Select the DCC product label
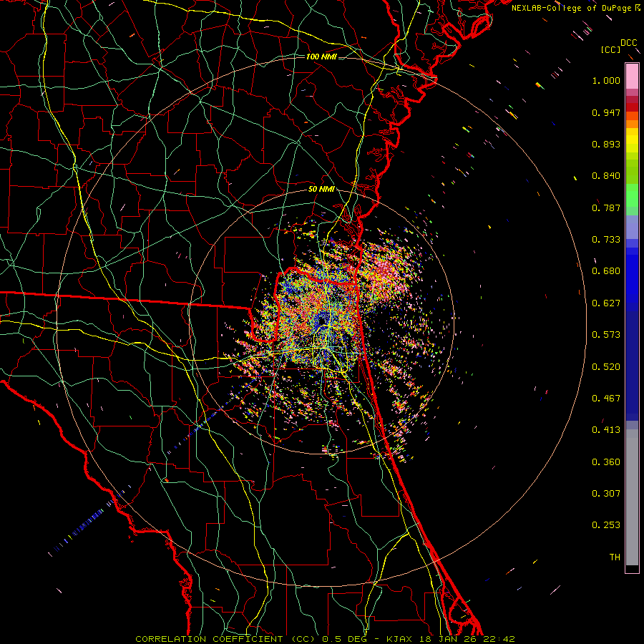Viewport: 644px width, 644px height. [x=628, y=43]
